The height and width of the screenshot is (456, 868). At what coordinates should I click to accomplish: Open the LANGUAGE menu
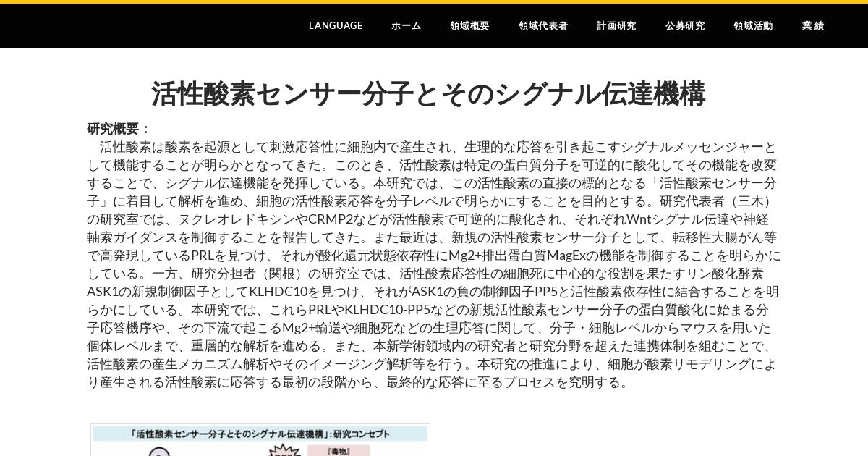click(336, 26)
